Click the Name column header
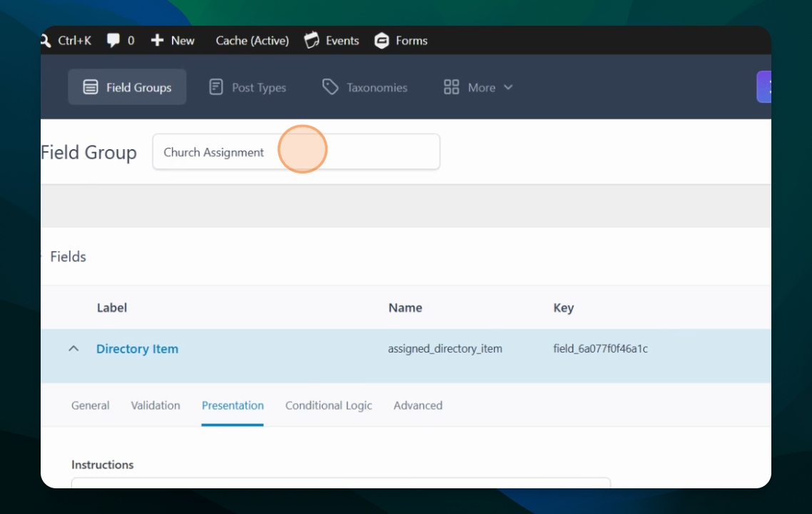812x514 pixels. tap(405, 308)
